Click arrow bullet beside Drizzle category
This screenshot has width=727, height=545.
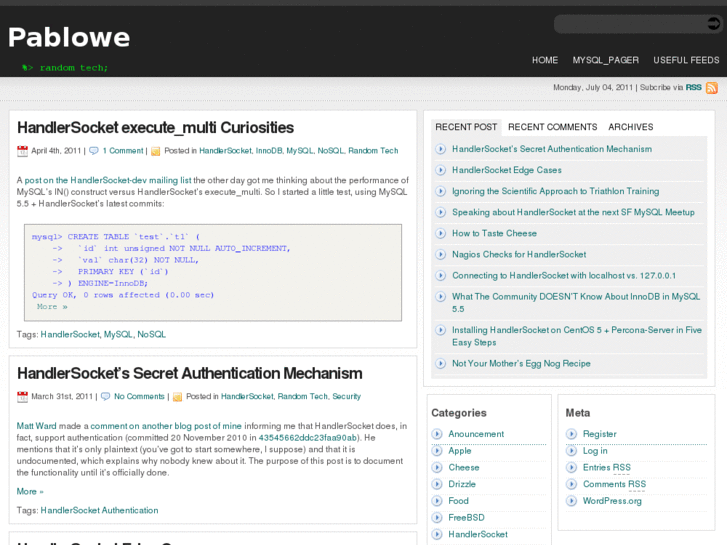437,484
